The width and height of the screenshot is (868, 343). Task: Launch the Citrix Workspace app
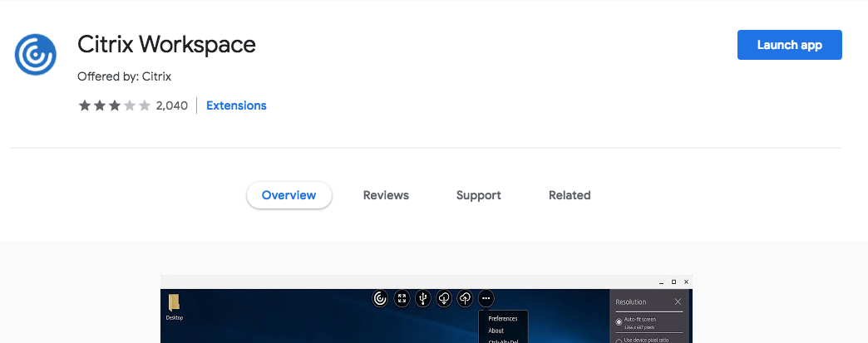(789, 45)
